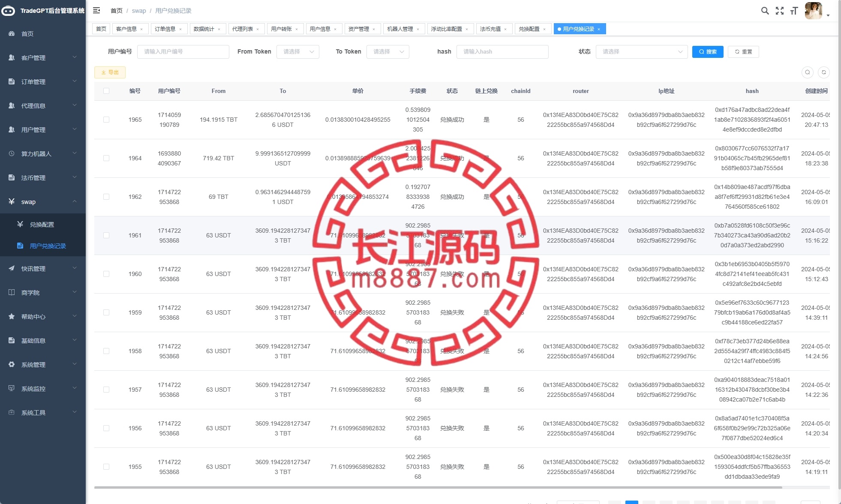841x504 pixels.
Task: Click the 代理信息 icon in sidebar
Action: point(12,105)
